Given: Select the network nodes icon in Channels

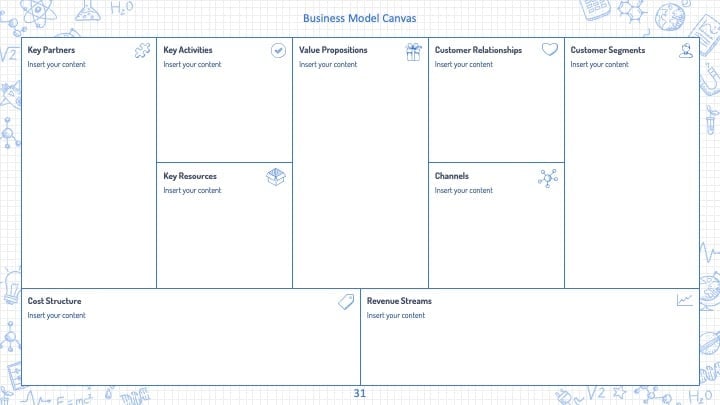Looking at the screenshot, I should coord(548,178).
